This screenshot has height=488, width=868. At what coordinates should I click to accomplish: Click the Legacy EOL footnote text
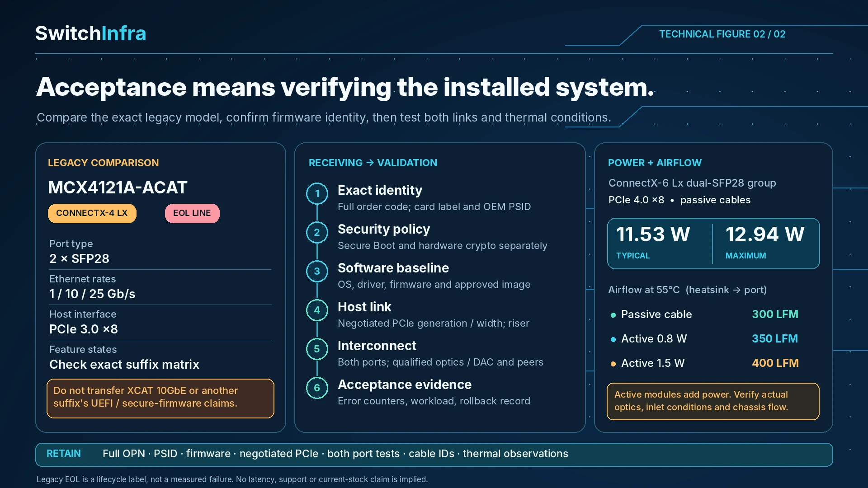(x=232, y=479)
